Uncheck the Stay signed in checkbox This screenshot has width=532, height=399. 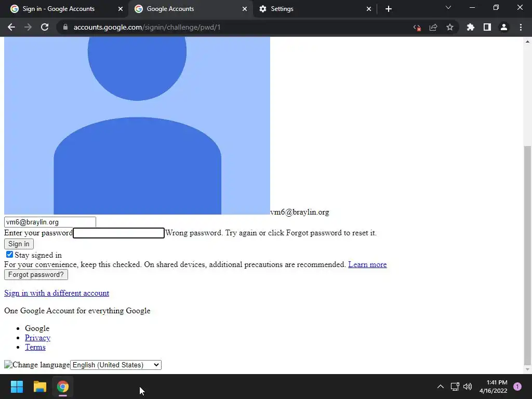[9, 255]
